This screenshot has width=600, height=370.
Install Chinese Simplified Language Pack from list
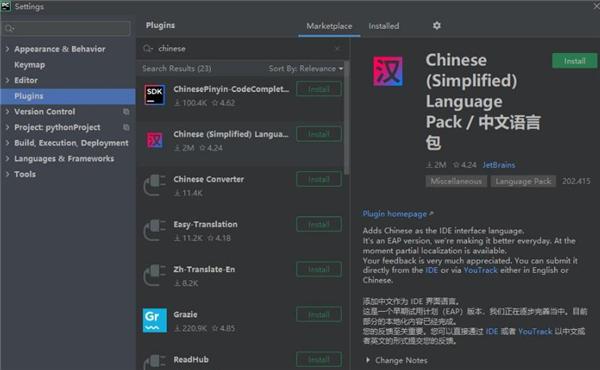click(x=319, y=134)
